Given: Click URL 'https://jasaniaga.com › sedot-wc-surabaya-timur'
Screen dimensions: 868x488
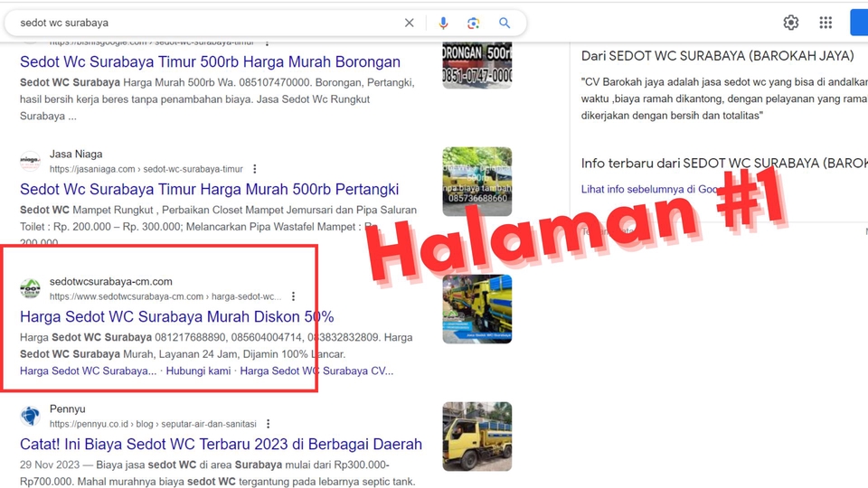Looking at the screenshot, I should pos(146,169).
